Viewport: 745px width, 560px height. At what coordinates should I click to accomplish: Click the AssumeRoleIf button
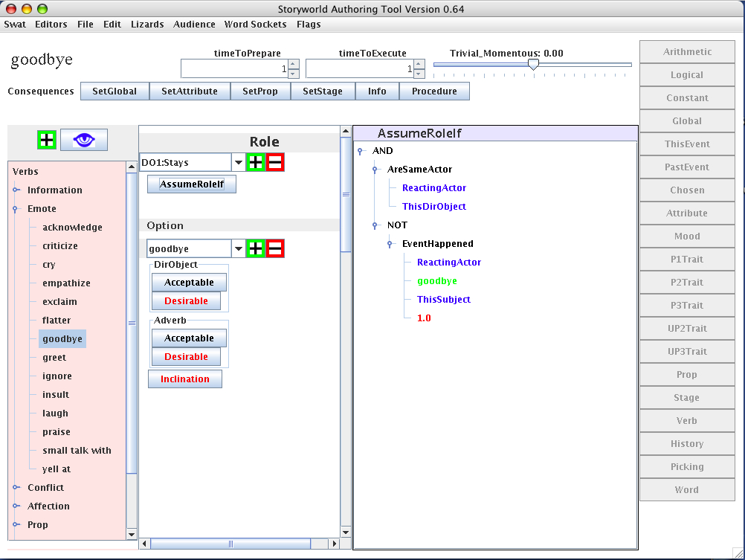(x=192, y=184)
